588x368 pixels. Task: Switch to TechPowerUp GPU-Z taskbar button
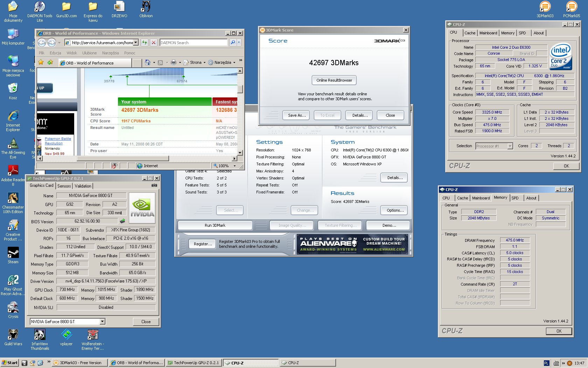pos(193,363)
